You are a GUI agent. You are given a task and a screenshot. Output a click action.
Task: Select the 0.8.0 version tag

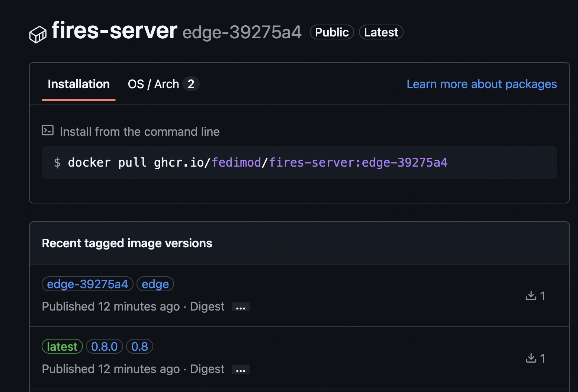tap(105, 346)
